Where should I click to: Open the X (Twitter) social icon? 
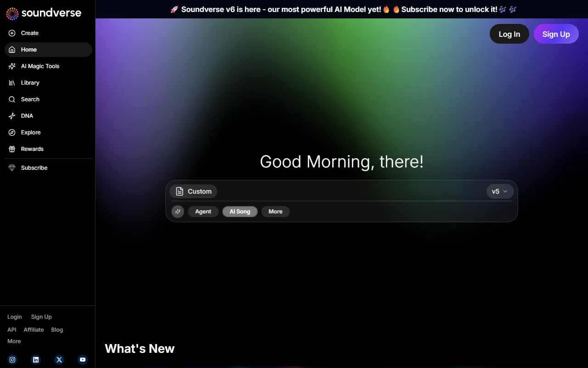click(x=59, y=360)
